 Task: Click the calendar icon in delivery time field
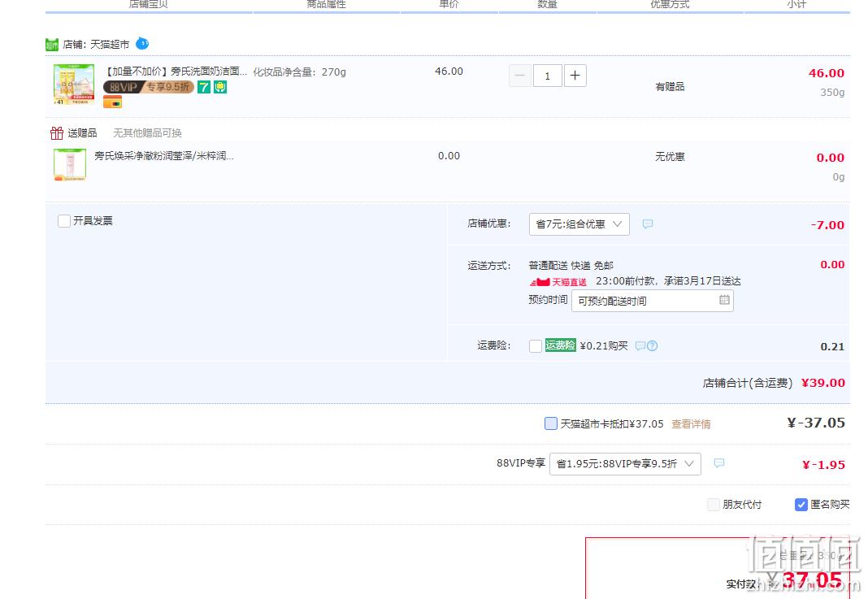point(724,300)
